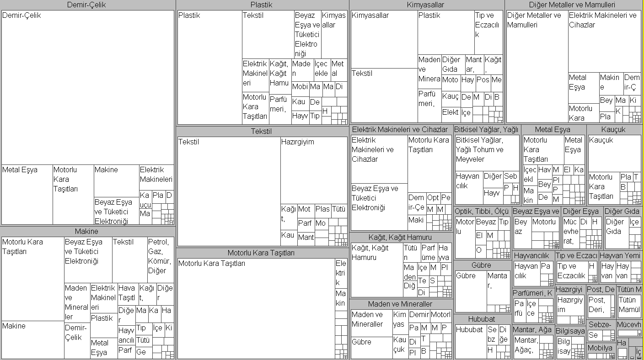Viewport: 644px width, 360px height.
Task: Select Metal Eşya cell in Demir-Çelik group
Action: [27, 195]
